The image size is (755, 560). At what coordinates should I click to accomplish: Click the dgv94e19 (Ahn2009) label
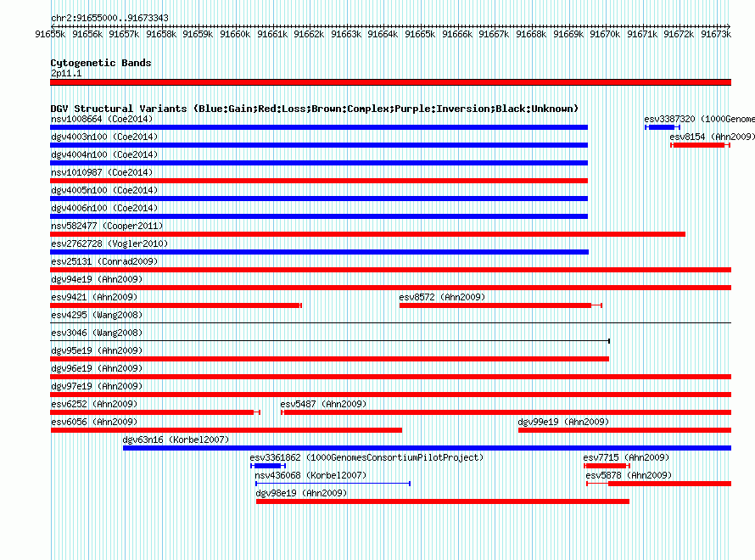coord(97,279)
